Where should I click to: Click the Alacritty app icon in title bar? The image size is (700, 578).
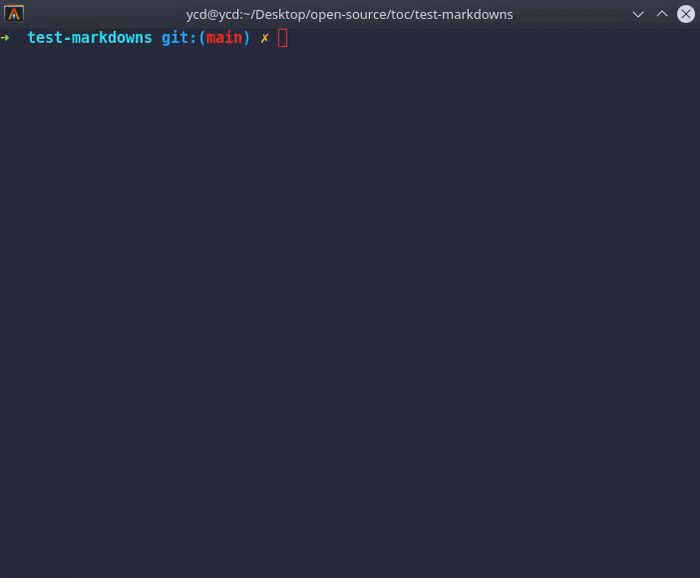pos(14,14)
